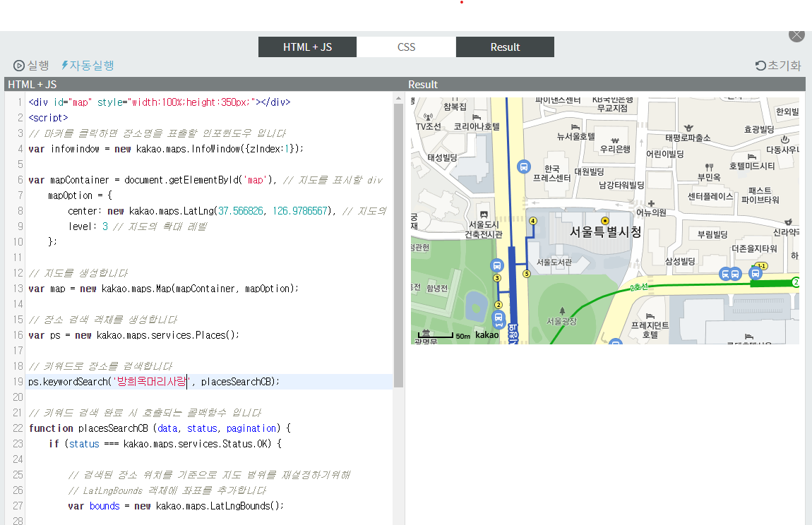Place cursor in keywordSearch line 19

pos(209,382)
